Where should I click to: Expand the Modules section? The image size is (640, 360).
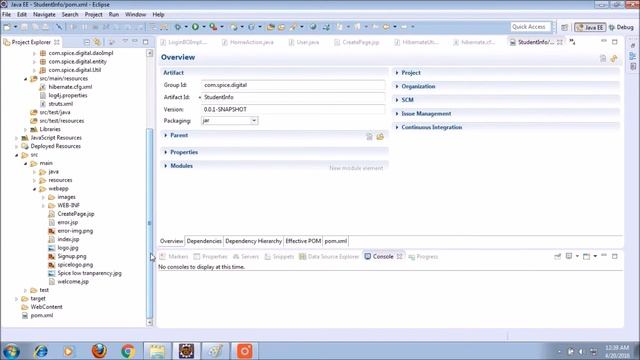[x=166, y=166]
